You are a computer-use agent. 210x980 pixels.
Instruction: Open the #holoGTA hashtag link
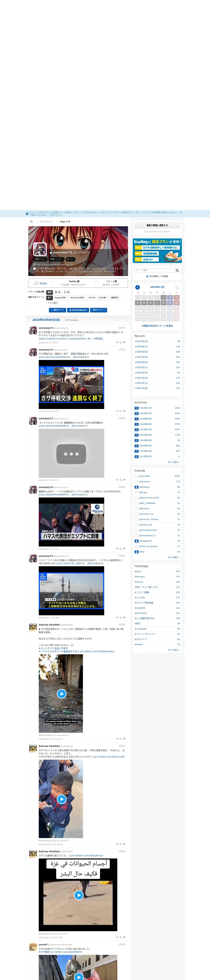pyautogui.click(x=140, y=608)
